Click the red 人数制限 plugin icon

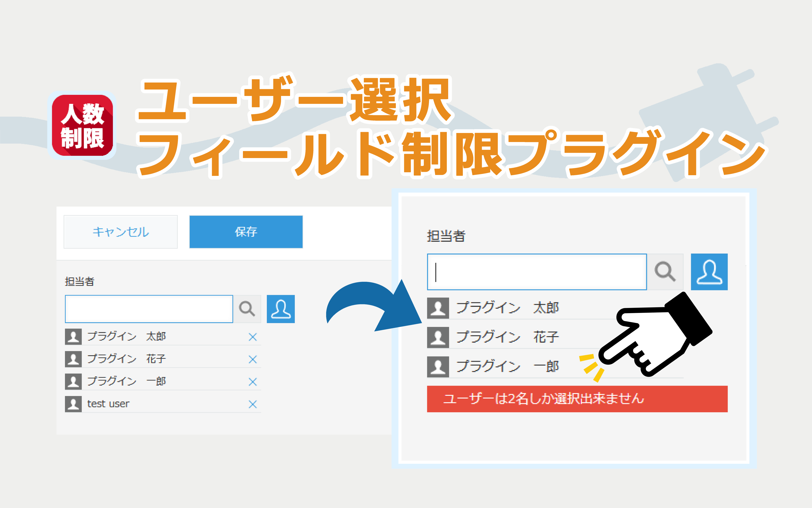pyautogui.click(x=82, y=125)
